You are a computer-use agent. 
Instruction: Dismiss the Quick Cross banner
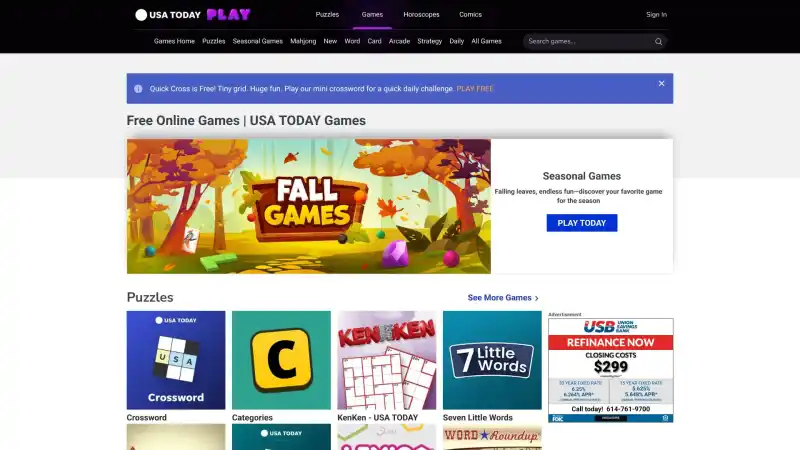tap(661, 84)
